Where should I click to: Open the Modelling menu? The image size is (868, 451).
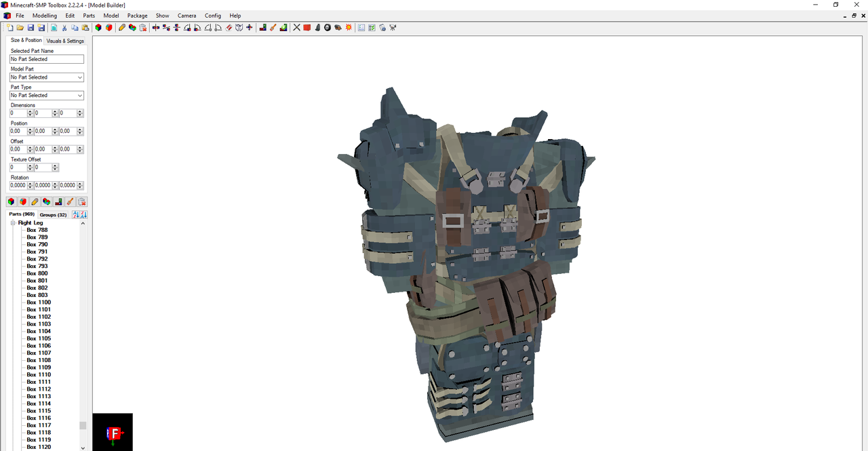(x=45, y=16)
